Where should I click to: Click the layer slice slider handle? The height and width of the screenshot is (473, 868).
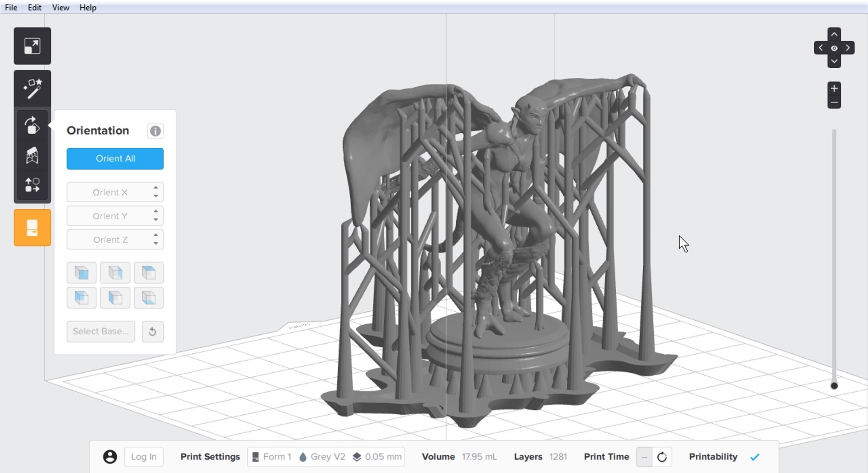tap(834, 386)
